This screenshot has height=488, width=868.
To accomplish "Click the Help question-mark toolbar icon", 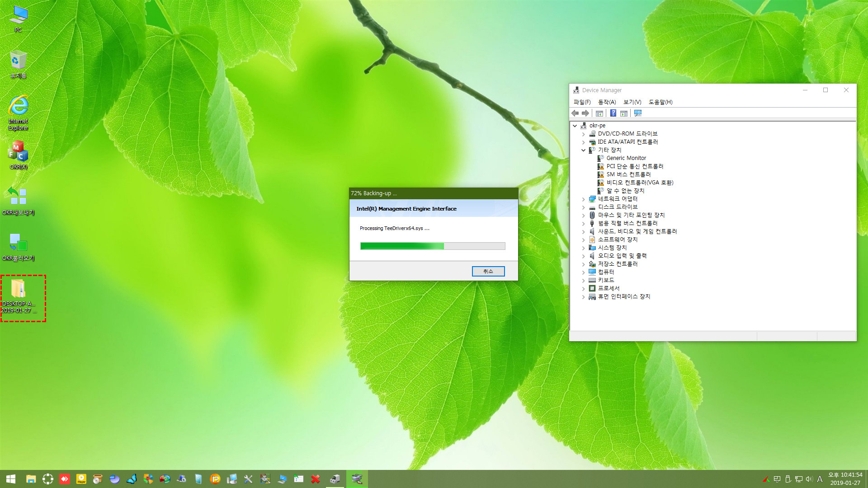I will (613, 113).
